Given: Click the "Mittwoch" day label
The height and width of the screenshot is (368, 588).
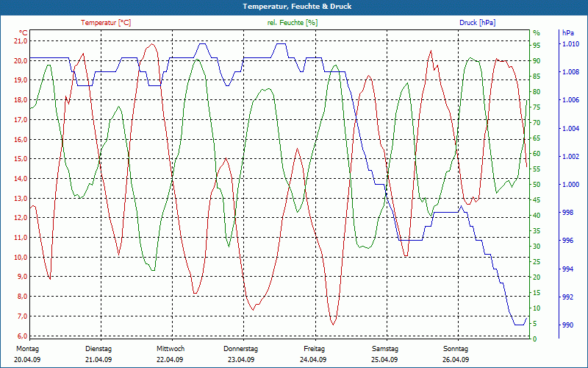Looking at the screenshot, I should (x=171, y=349).
